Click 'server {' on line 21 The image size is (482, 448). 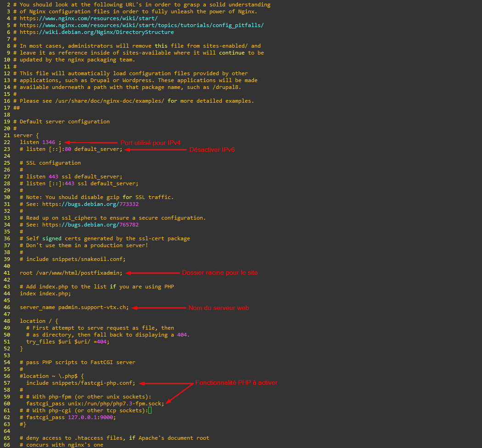point(26,135)
